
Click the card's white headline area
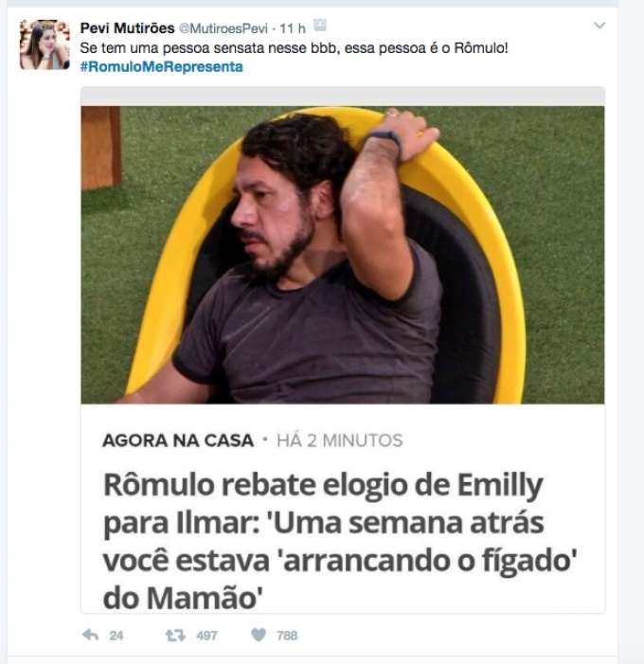tap(343, 508)
